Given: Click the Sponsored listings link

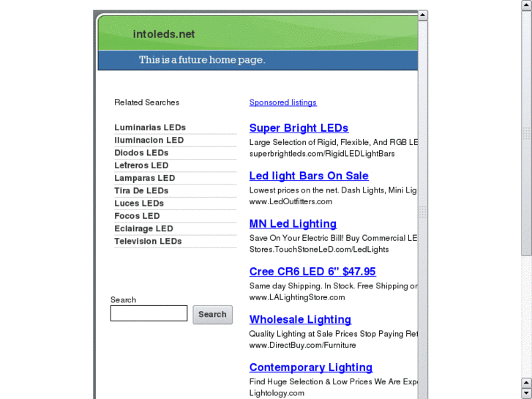Looking at the screenshot, I should tap(283, 102).
